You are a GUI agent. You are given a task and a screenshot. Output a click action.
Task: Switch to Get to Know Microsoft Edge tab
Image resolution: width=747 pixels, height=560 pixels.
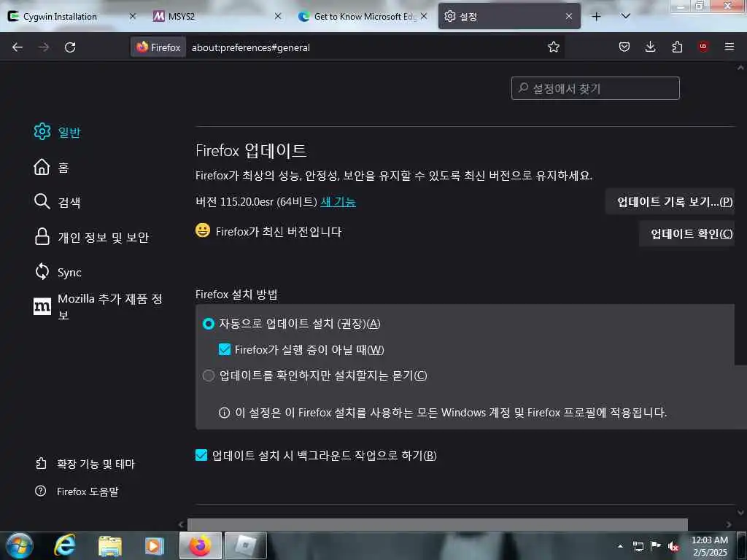363,16
